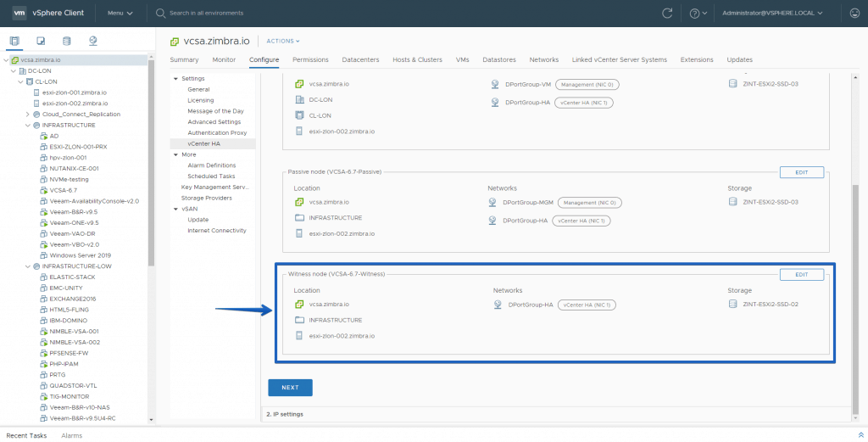The height and width of the screenshot is (442, 868).
Task: Click the VM icon next to Veeam-ONE-v9.5
Action: point(44,222)
